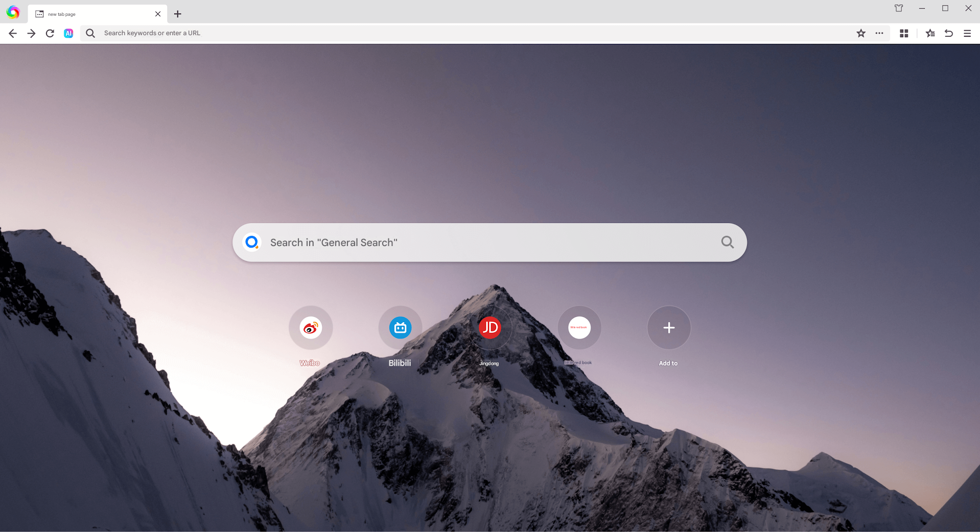Viewport: 980px width, 532px height.
Task: Reload the current page
Action: click(x=50, y=33)
